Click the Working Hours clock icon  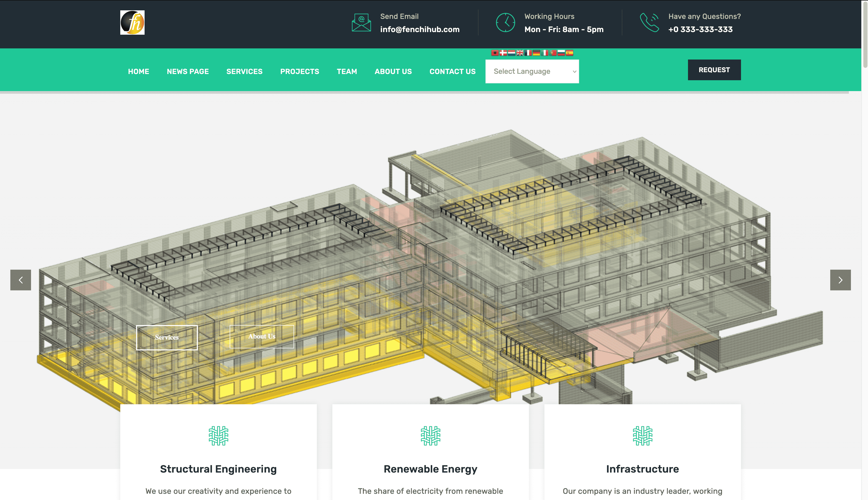click(505, 23)
